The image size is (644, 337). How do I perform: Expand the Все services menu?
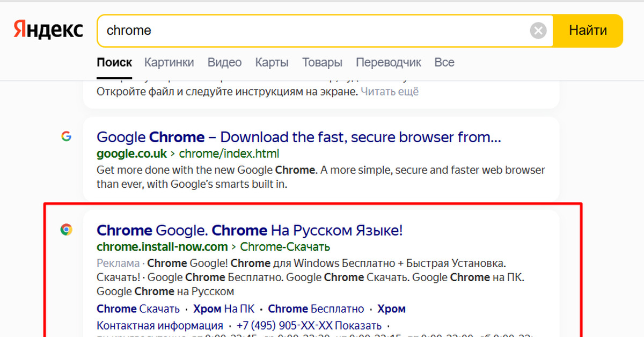(444, 62)
